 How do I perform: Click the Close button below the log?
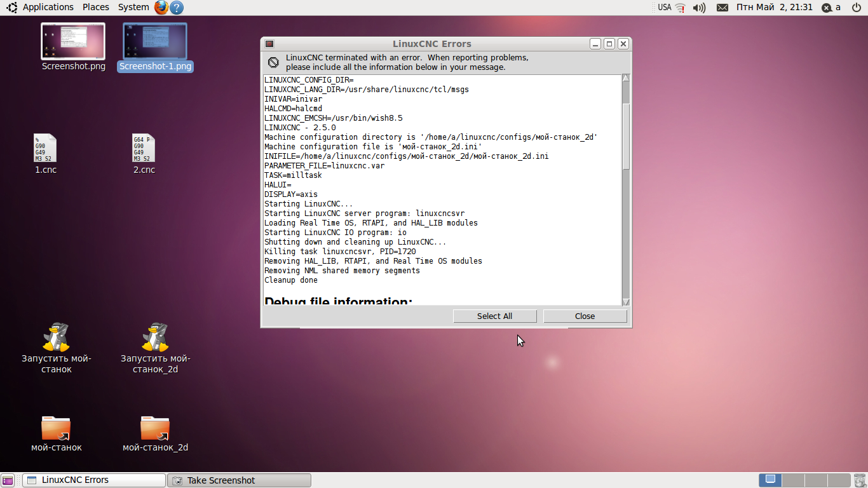click(x=585, y=316)
